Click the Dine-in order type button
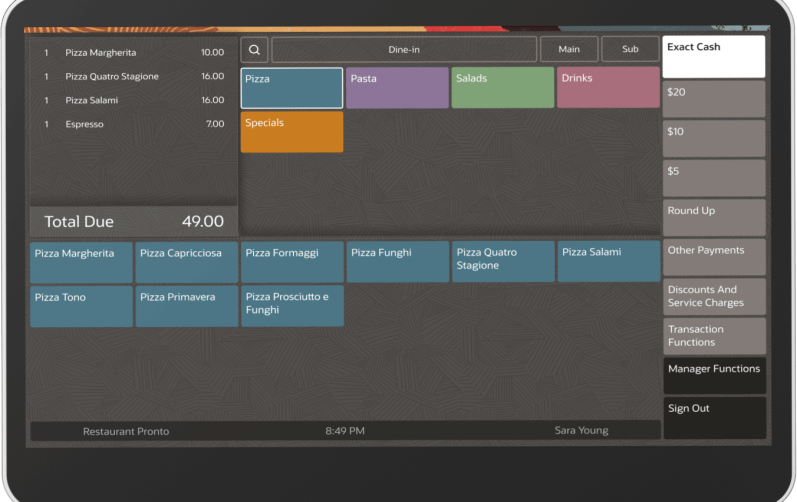This screenshot has width=797, height=502. click(x=404, y=49)
